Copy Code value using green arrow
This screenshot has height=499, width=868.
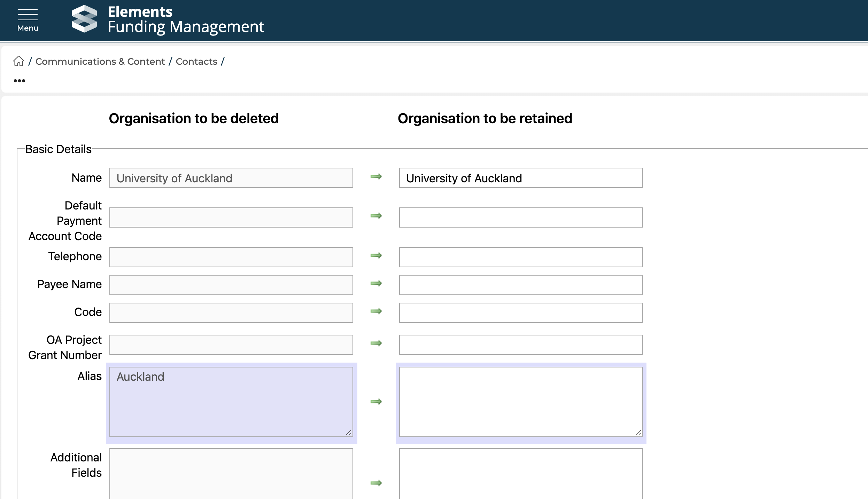tap(376, 311)
